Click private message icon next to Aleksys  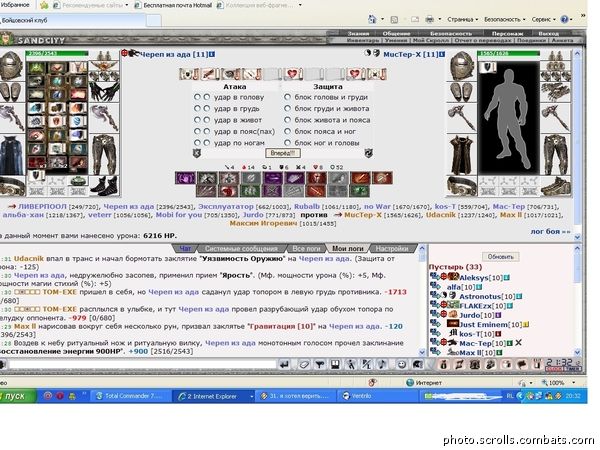(x=435, y=276)
